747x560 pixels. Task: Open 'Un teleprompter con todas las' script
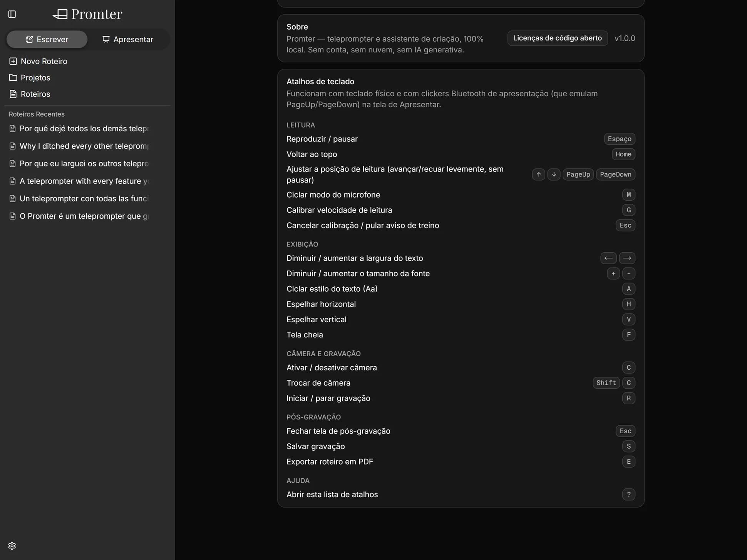[79, 199]
